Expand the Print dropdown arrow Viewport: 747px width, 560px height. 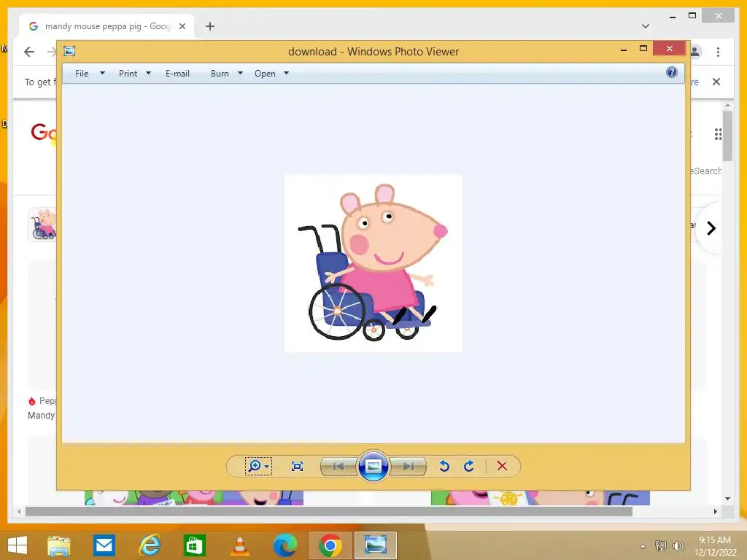(x=148, y=74)
